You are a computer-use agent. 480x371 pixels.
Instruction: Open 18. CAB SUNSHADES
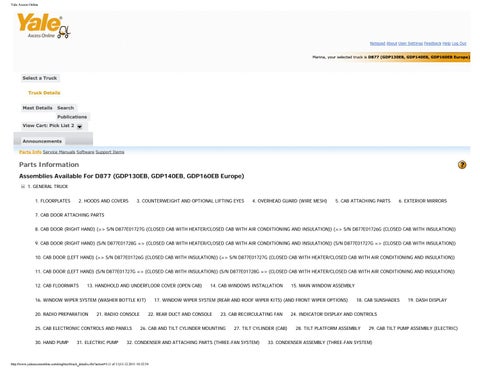[378, 300]
